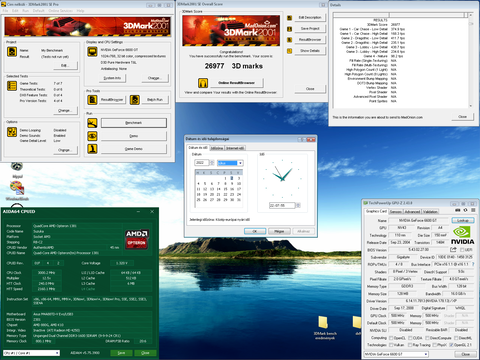Open the GPU-Z hamburger menu icon
Image resolution: width=480 pixels, height=360 pixels.
pyautogui.click(x=473, y=210)
